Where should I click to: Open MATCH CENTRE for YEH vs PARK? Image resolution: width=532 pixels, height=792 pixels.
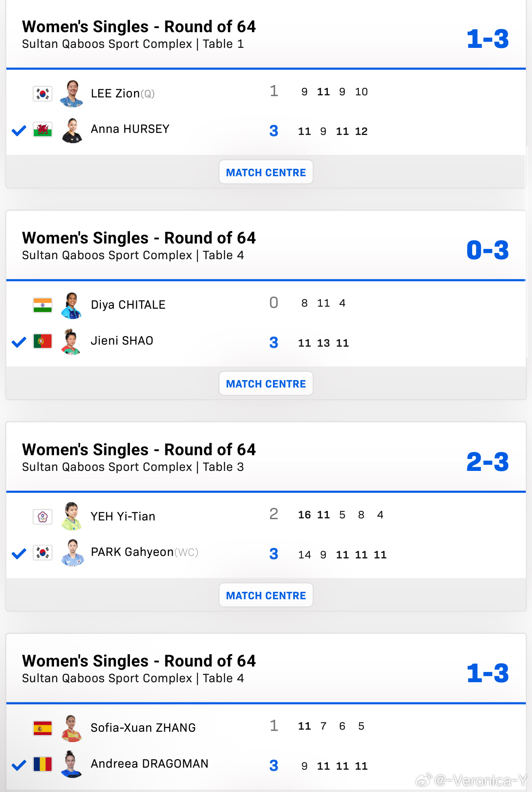pyautogui.click(x=266, y=595)
